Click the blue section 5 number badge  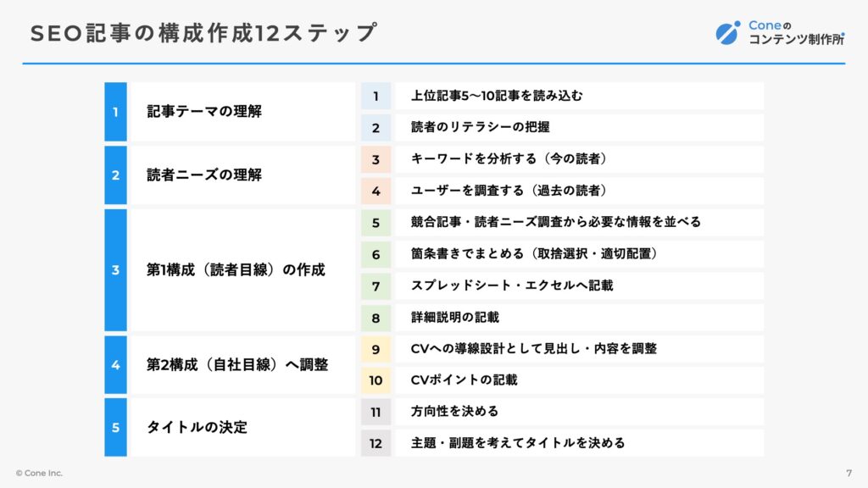tap(115, 427)
